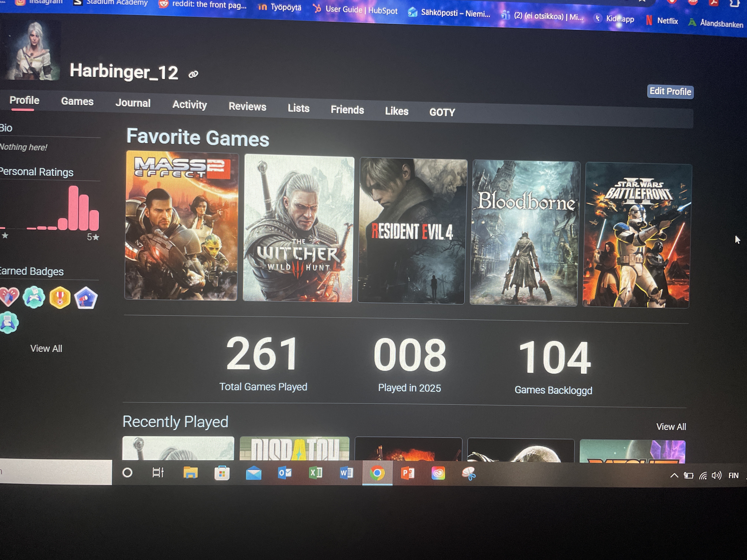The height and width of the screenshot is (560, 747).
Task: Switch to the GOTY tab
Action: (x=442, y=112)
